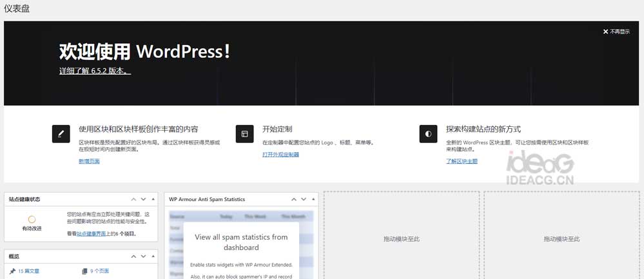The height and width of the screenshot is (279, 644).
Task: Click the 仪表盘 page heading
Action: [x=16, y=8]
